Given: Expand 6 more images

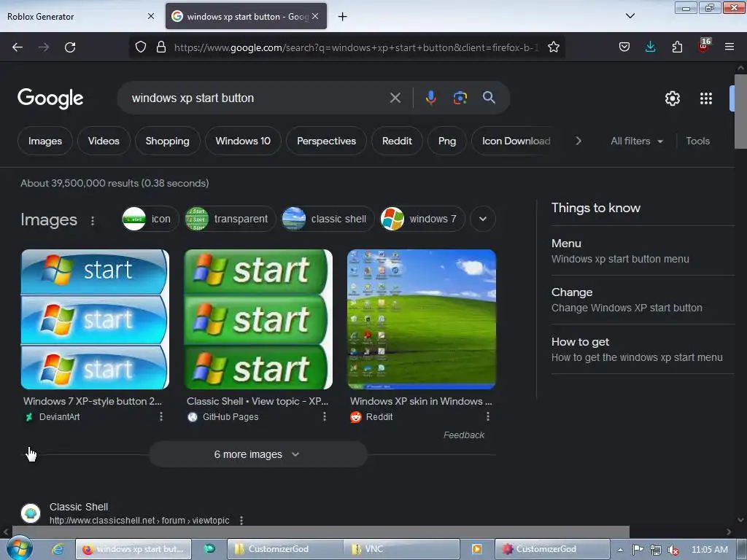Looking at the screenshot, I should point(258,454).
